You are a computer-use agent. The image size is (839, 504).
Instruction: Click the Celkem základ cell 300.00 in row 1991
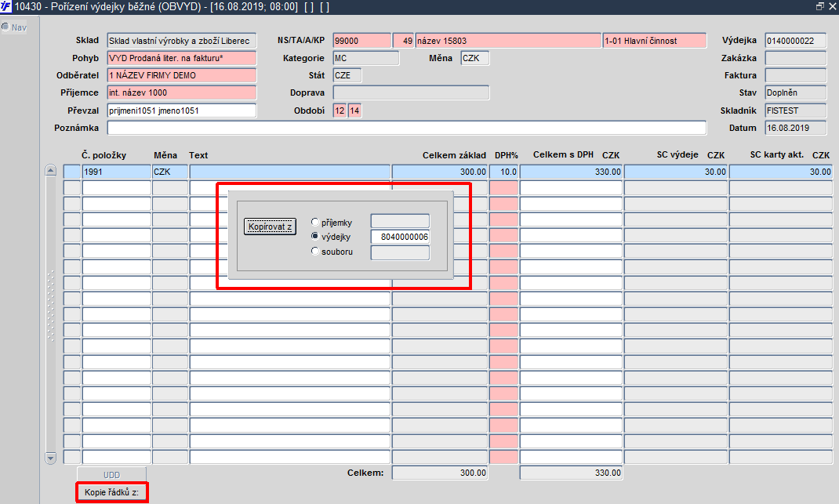pos(440,172)
